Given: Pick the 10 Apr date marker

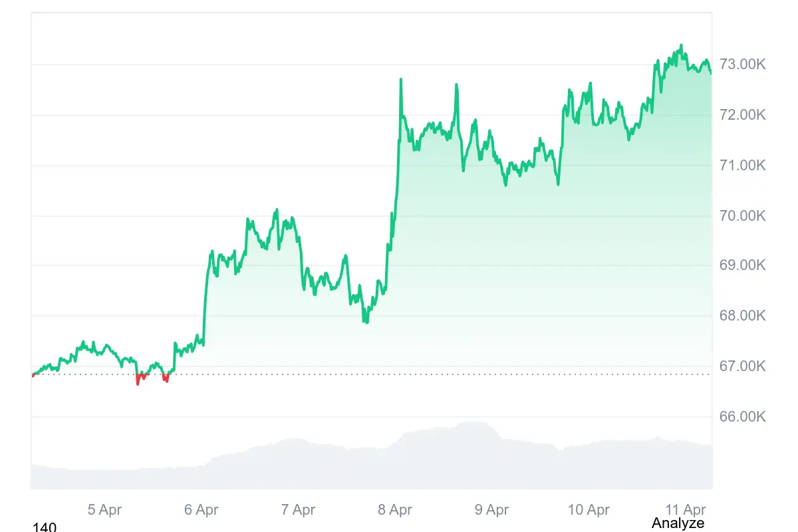Looking at the screenshot, I should [589, 510].
